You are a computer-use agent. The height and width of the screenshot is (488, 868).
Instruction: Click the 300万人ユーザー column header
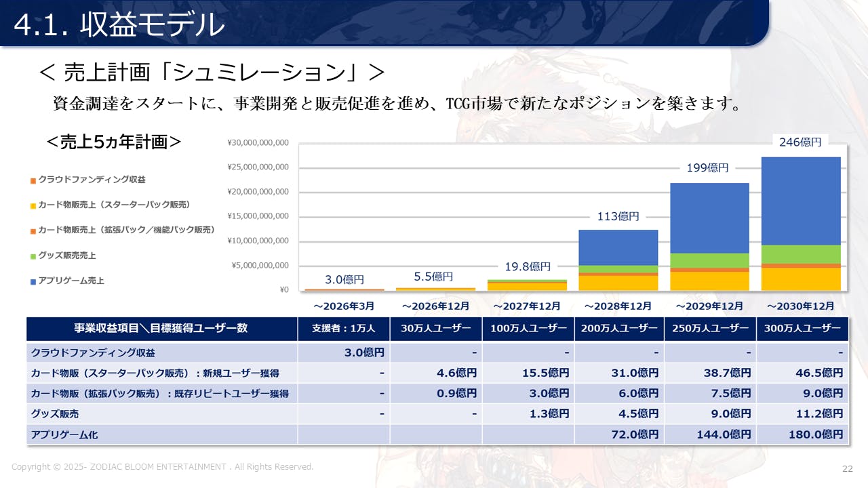tap(803, 329)
